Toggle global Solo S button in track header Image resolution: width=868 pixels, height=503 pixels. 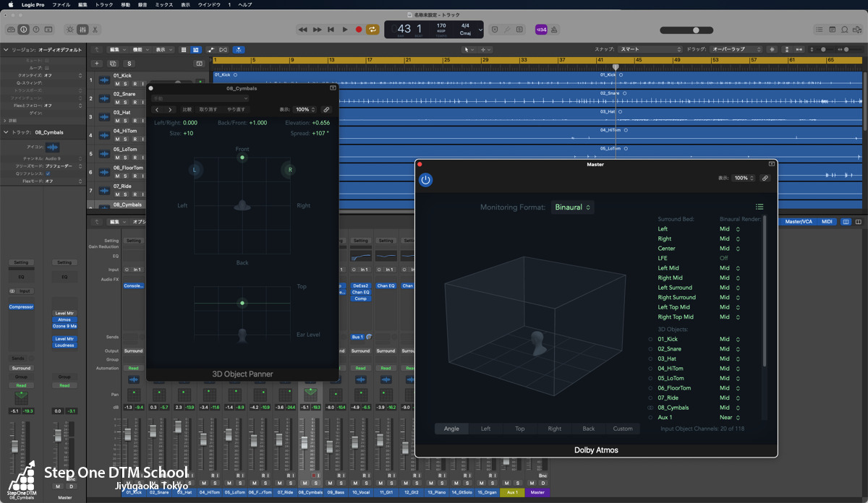pos(129,64)
